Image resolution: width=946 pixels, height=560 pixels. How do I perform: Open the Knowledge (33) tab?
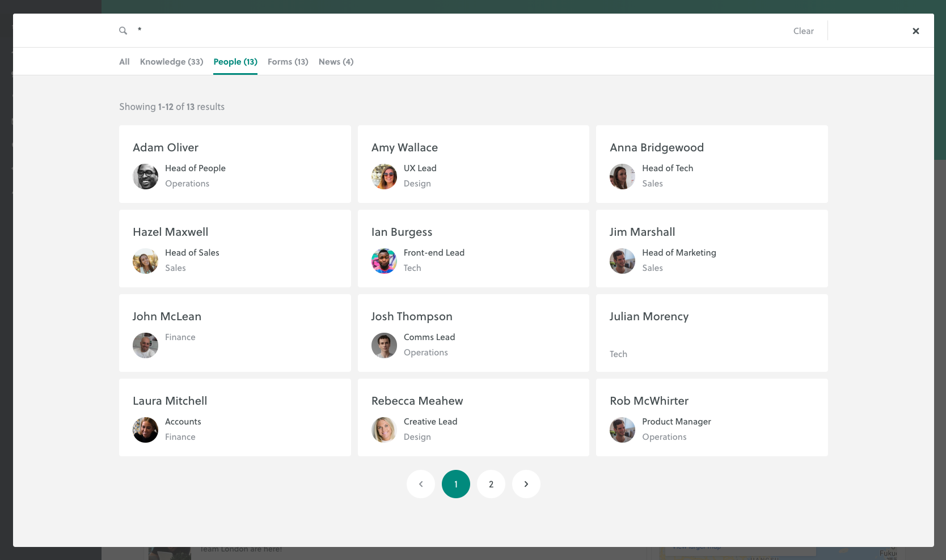click(171, 62)
